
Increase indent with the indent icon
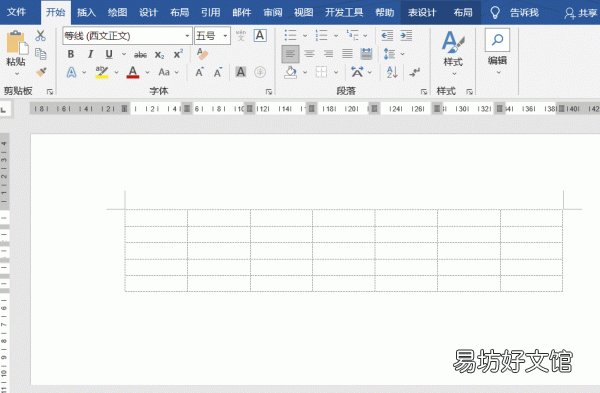coord(406,36)
